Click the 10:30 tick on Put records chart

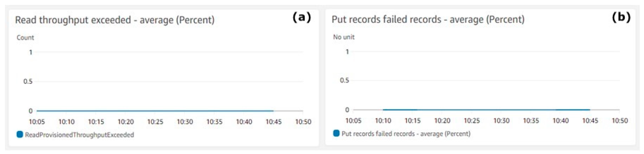(x=501, y=121)
